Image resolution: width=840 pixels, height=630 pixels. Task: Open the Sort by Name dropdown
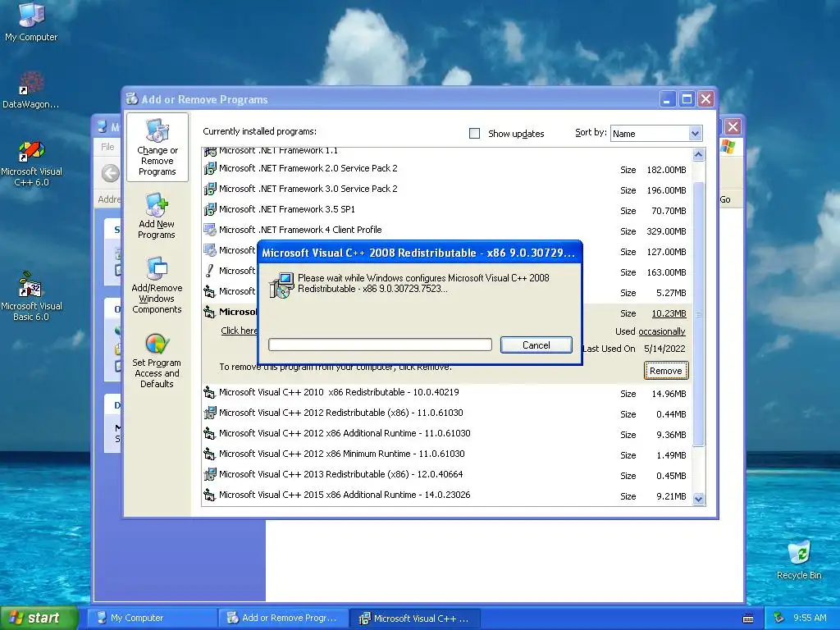pyautogui.click(x=655, y=134)
